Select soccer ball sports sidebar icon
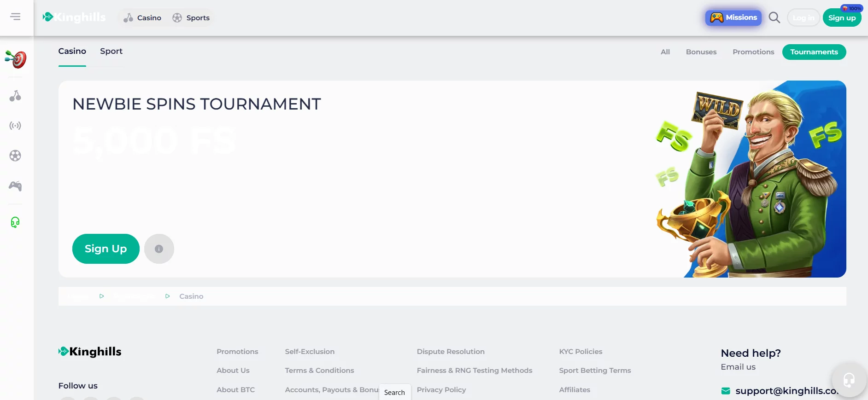 click(x=15, y=156)
